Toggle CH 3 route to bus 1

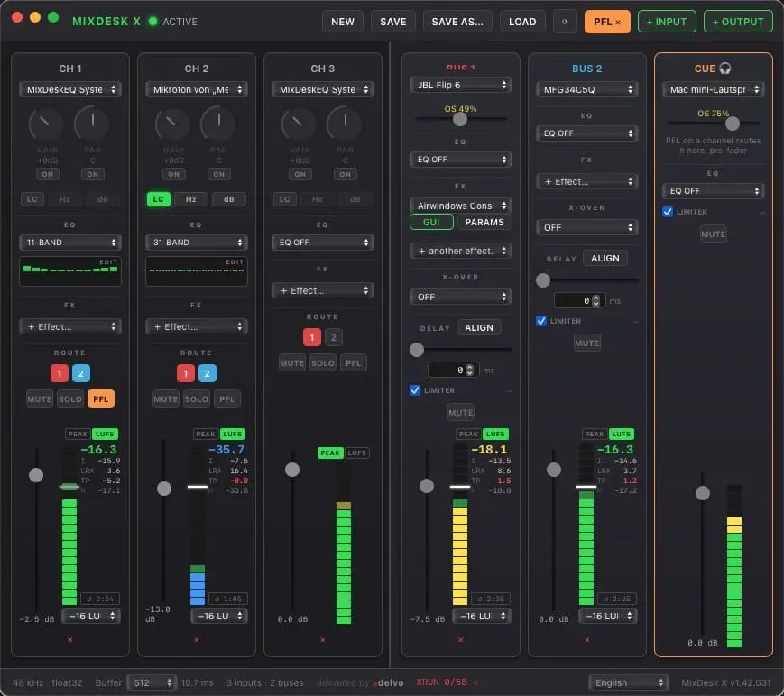312,337
